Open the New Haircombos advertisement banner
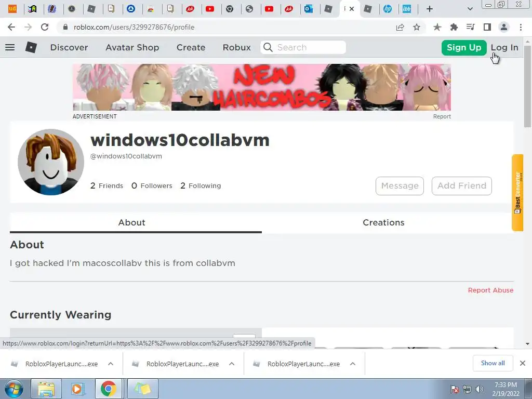The image size is (532, 399). [x=262, y=87]
